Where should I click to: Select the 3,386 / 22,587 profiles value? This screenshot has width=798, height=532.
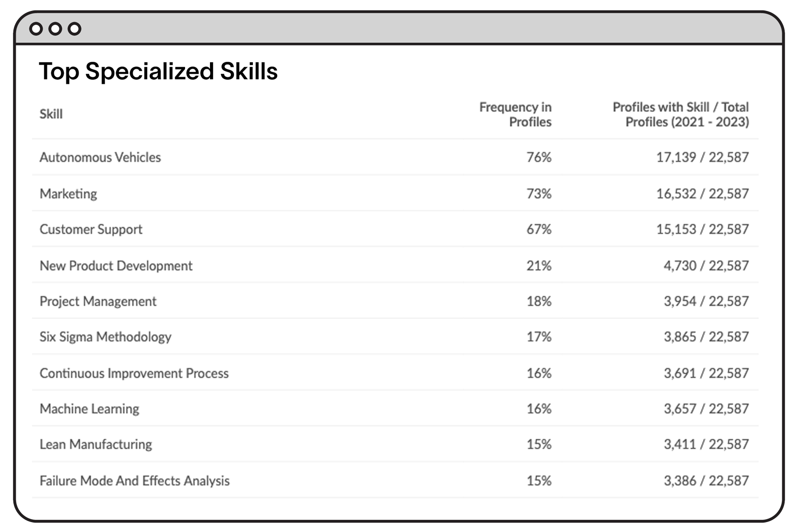(x=706, y=481)
